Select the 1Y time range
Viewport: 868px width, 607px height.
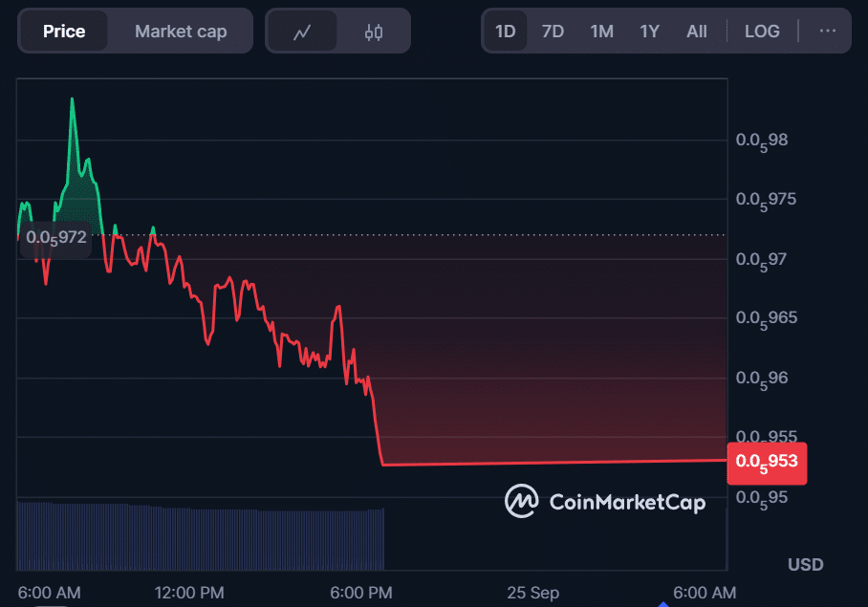pyautogui.click(x=650, y=32)
